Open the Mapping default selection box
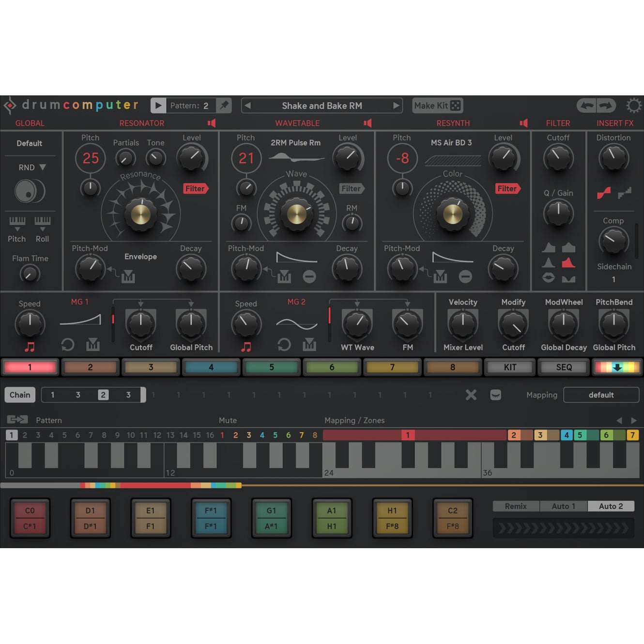Image resolution: width=644 pixels, height=644 pixels. click(x=601, y=395)
